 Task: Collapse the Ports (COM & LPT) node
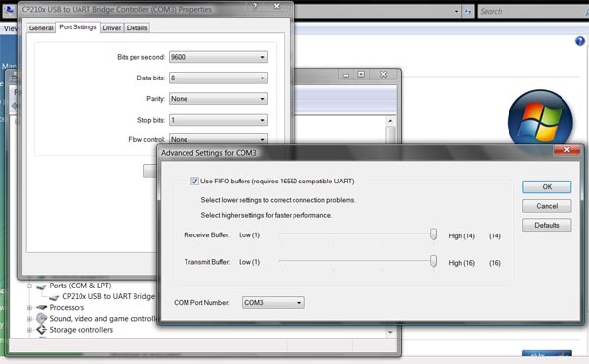29,286
